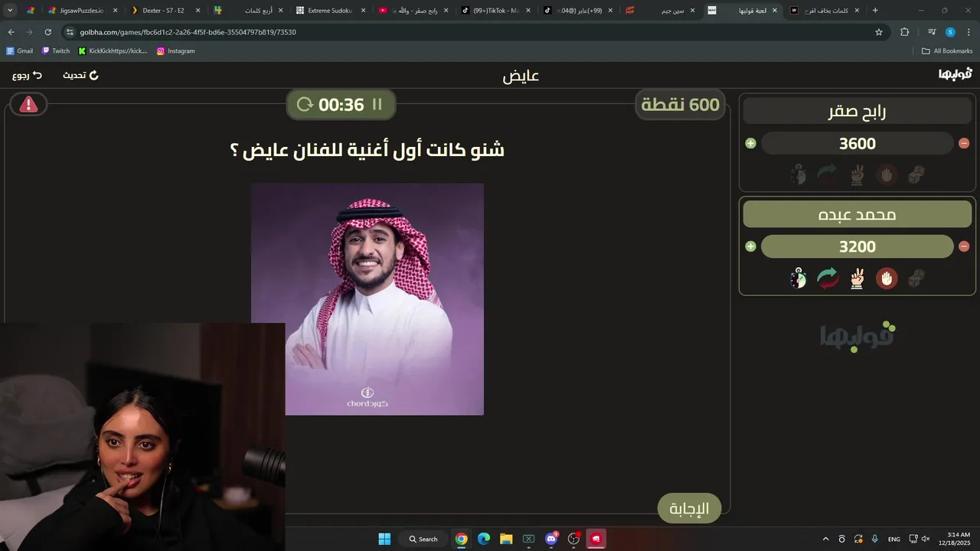
Task: Select the محمد عبده team name
Action: pyautogui.click(x=857, y=214)
